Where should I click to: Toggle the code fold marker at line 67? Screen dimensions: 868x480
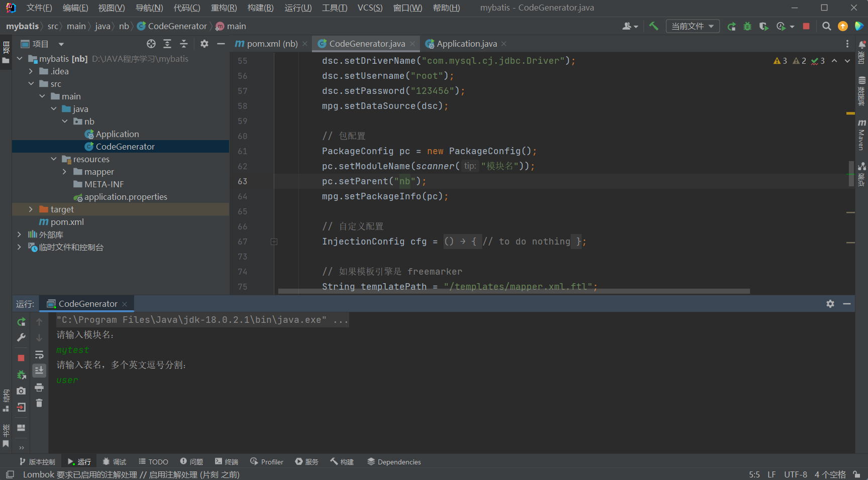pos(274,242)
